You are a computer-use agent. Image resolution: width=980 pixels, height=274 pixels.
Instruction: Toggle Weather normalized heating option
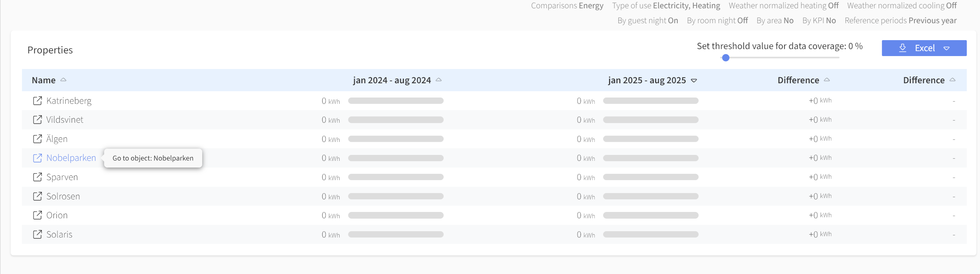coord(783,6)
